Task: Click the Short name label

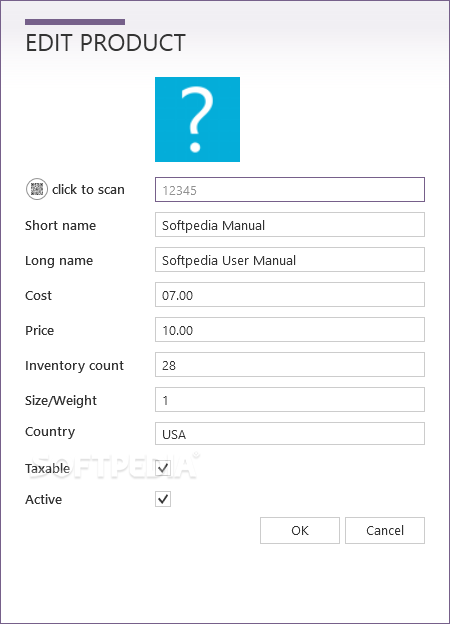Action: point(60,226)
